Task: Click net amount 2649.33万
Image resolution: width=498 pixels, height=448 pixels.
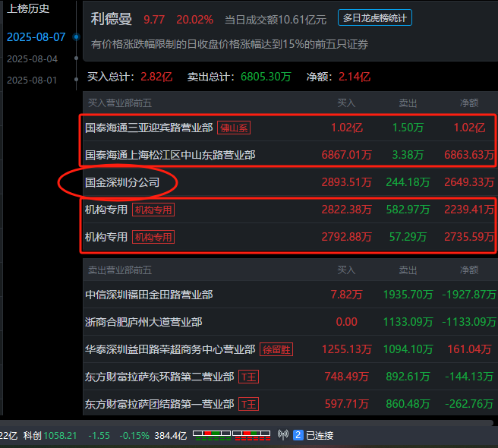Action: point(469,182)
